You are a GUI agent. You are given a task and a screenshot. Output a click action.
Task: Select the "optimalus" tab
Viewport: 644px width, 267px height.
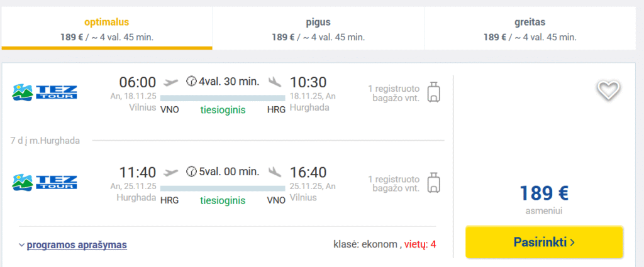pos(106,29)
